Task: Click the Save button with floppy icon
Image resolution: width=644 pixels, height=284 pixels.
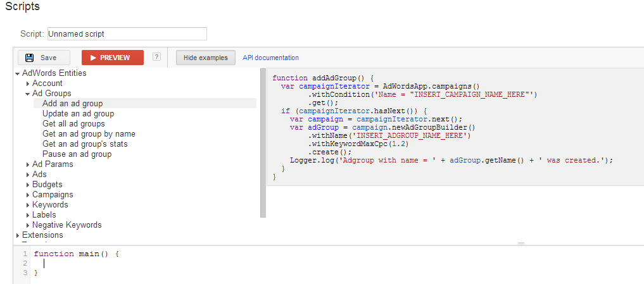Action: 44,58
